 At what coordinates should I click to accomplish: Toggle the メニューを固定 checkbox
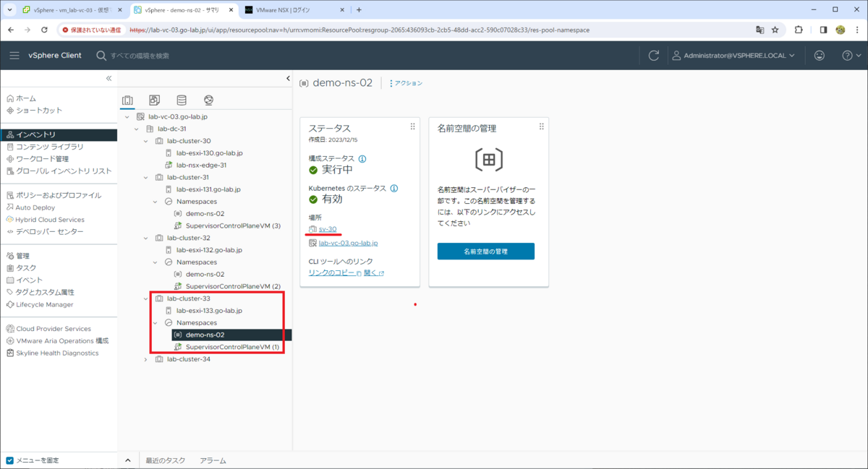click(x=9, y=460)
